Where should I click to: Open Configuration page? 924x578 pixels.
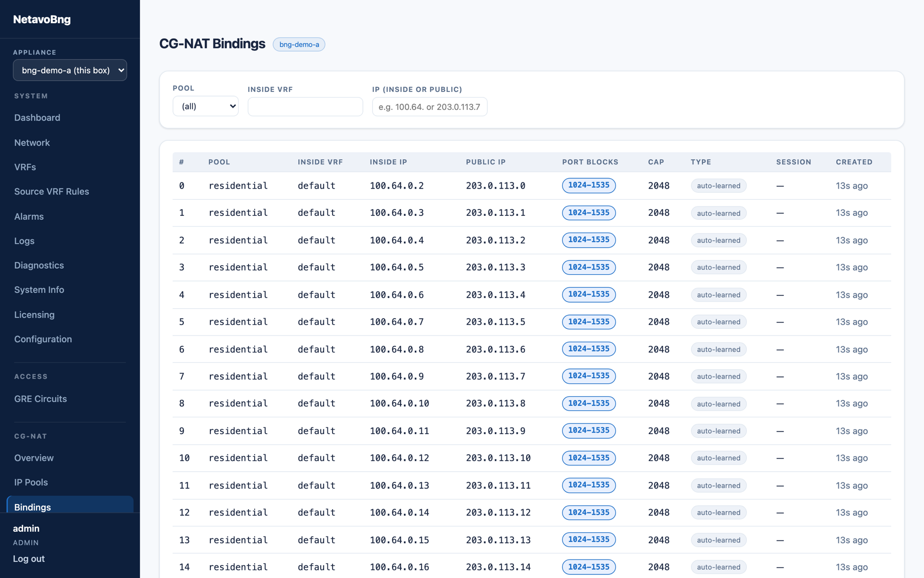43,339
